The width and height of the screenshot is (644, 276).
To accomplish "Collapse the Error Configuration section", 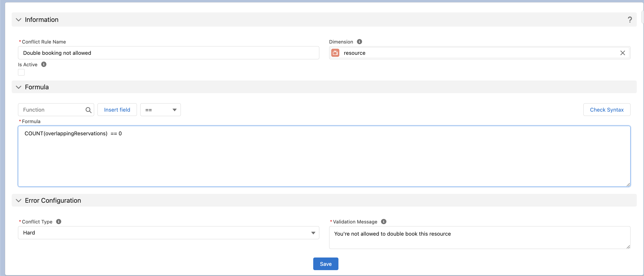I will click(x=18, y=200).
